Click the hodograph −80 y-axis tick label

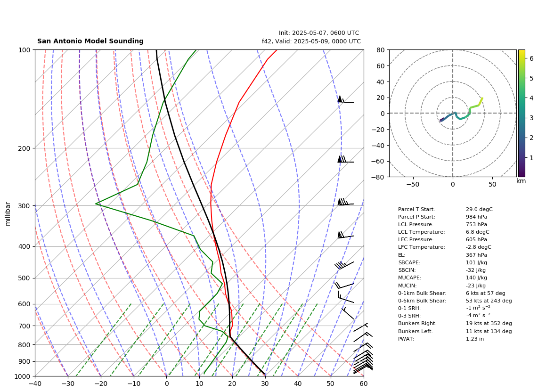[379, 177]
